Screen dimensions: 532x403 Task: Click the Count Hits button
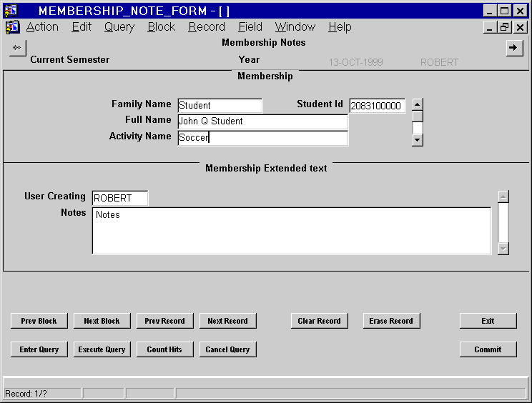(165, 349)
